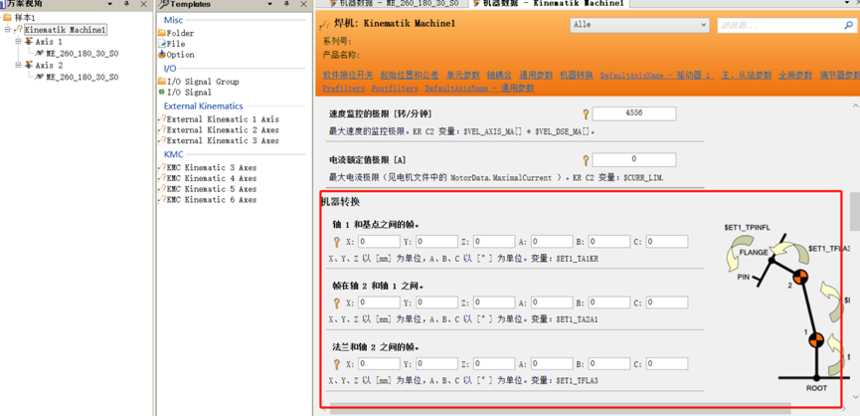Screen dimensions: 860x416
Task: Click the KMC Kinematic 4 Axes icon
Action: (162, 178)
